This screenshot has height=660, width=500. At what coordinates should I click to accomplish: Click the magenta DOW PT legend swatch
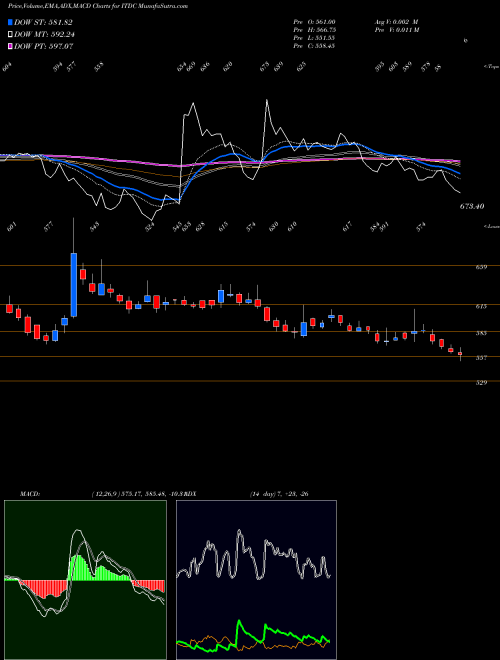10,46
